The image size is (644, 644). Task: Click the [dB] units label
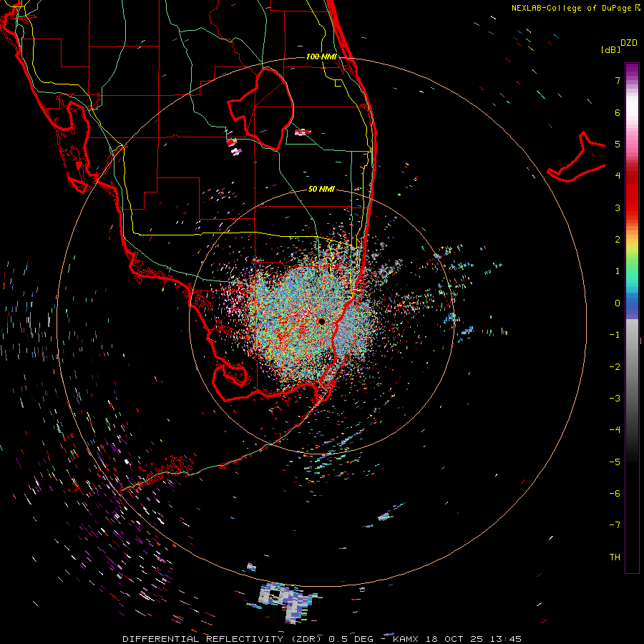[611, 49]
